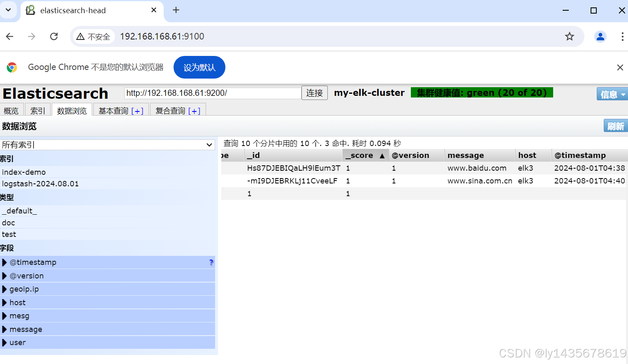
Task: Expand the user field filter
Action: tap(5, 343)
